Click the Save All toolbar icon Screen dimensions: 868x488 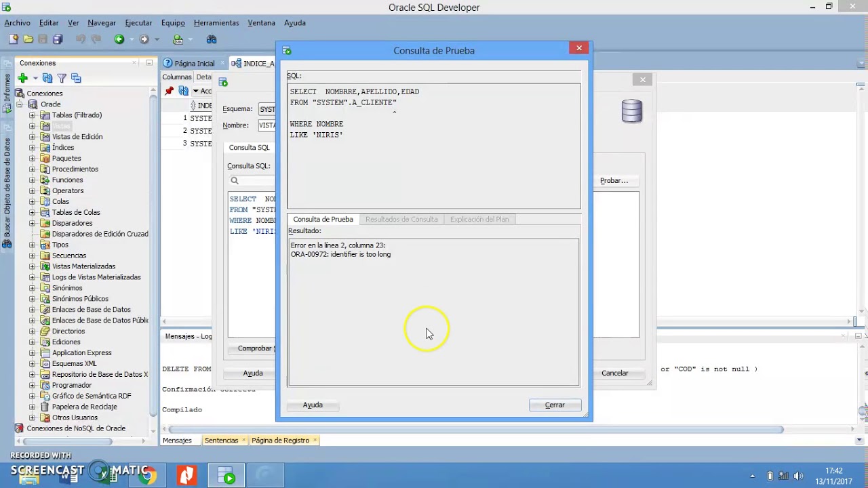point(58,39)
